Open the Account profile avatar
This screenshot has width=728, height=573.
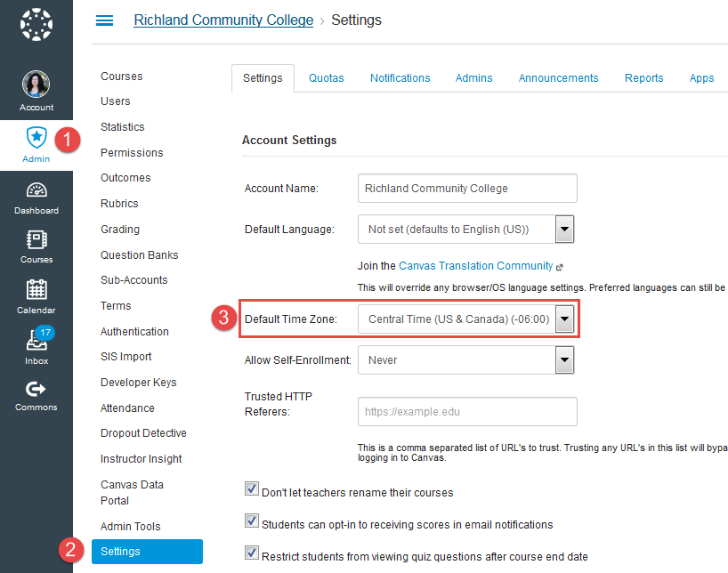tap(36, 84)
